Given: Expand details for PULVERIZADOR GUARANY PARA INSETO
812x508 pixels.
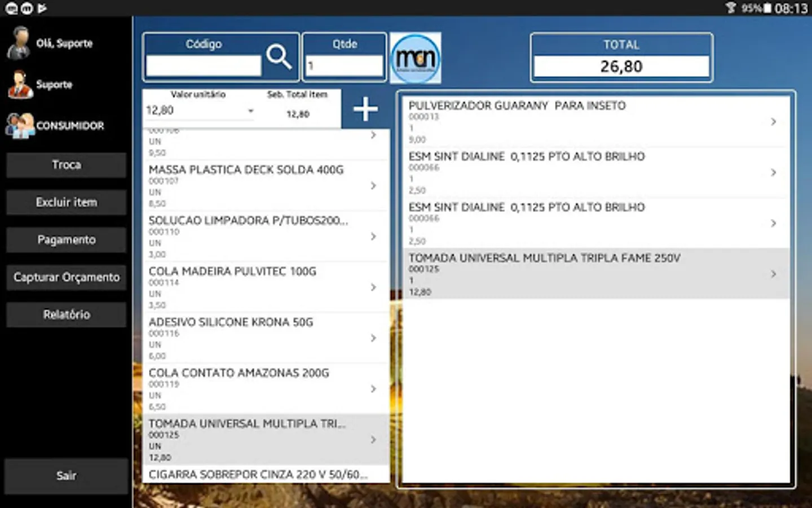Looking at the screenshot, I should pos(773,121).
